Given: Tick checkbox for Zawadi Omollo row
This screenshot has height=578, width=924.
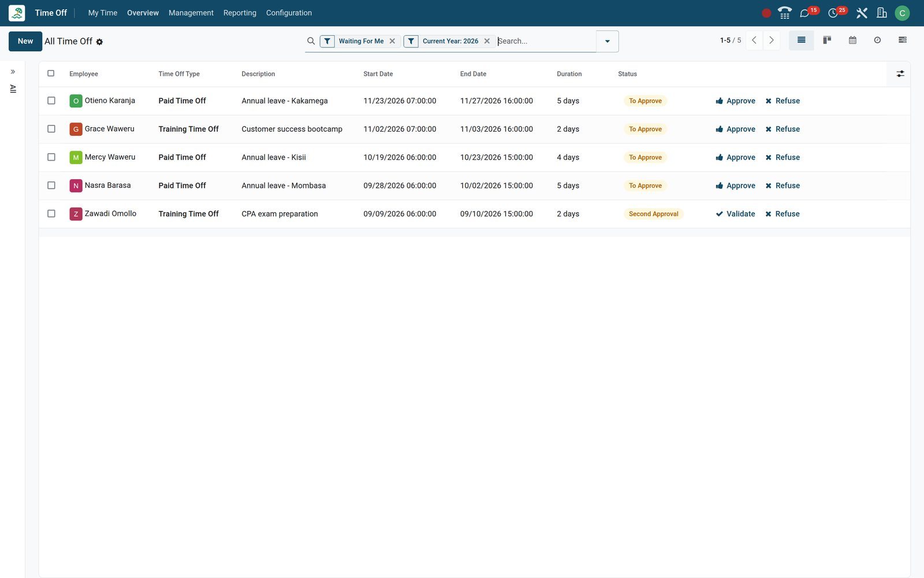Looking at the screenshot, I should click(x=51, y=214).
